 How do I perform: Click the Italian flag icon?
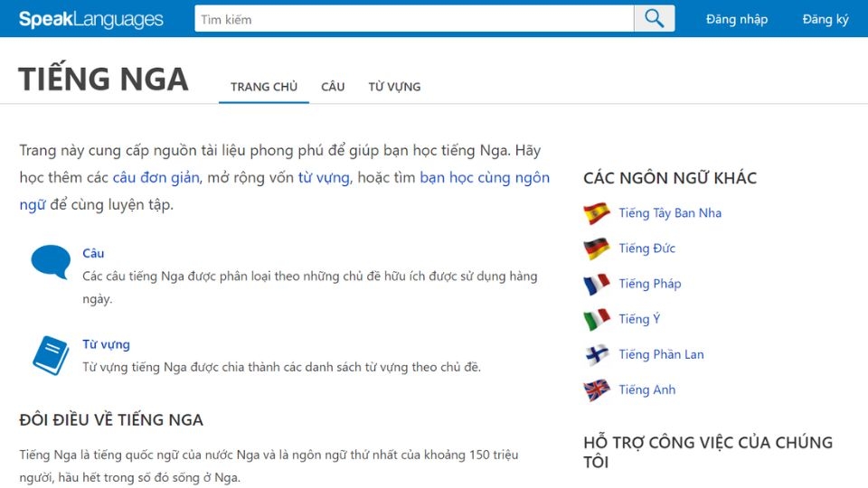[x=596, y=319]
